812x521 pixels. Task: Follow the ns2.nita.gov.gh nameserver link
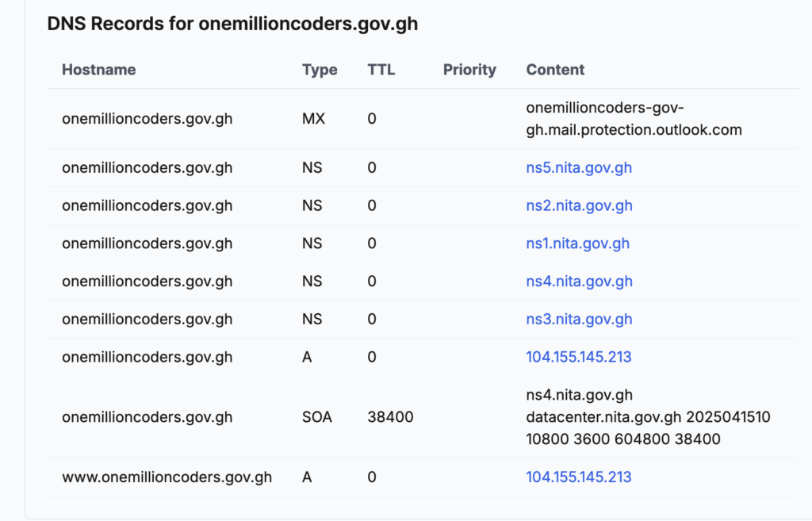click(x=579, y=205)
